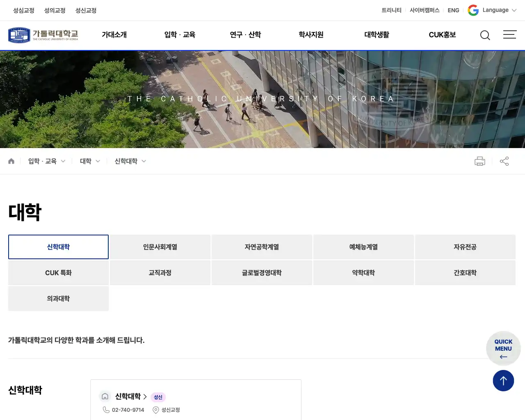
Task: Select the 예체능계열 tab
Action: pyautogui.click(x=363, y=247)
